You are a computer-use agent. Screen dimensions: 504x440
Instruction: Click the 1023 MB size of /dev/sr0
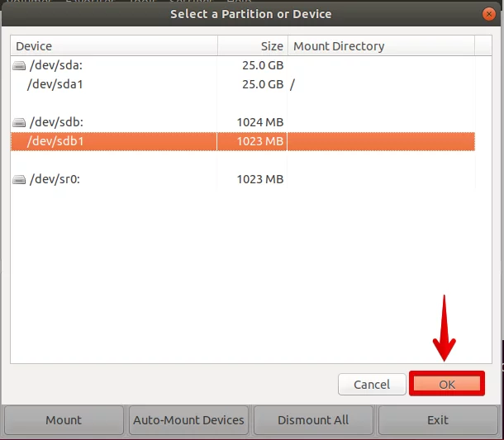(x=260, y=179)
